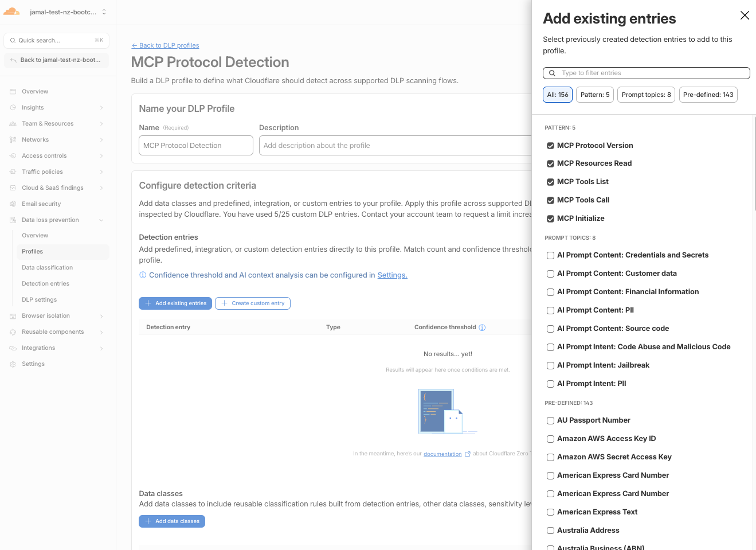Filter entries by Pre-defined: 143
This screenshot has height=550, width=756.
point(708,95)
